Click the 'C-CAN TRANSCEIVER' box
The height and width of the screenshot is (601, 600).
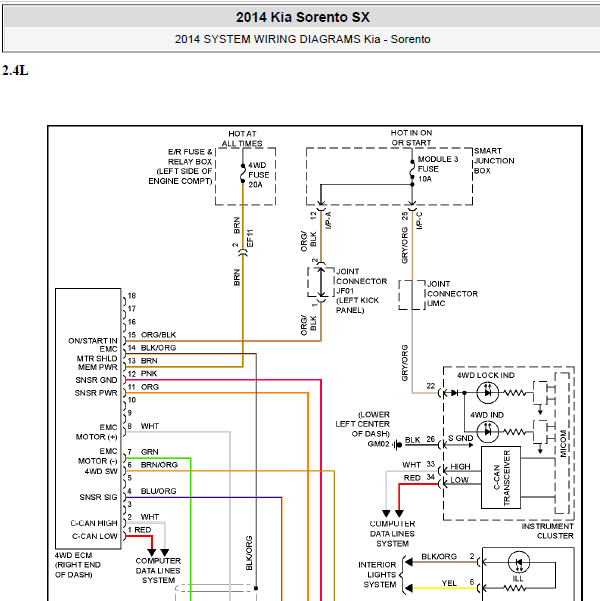501,477
